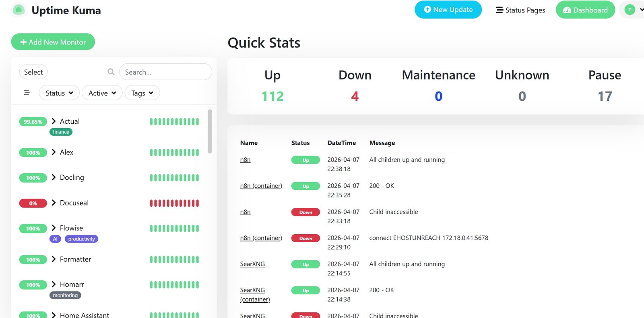
Task: Click the Down badge at 2026-04-07 22:33:18
Action: tap(305, 212)
